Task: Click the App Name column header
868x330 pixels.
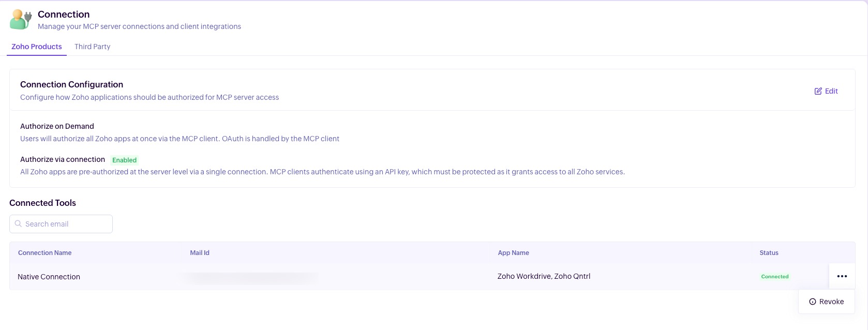Action: click(513, 253)
